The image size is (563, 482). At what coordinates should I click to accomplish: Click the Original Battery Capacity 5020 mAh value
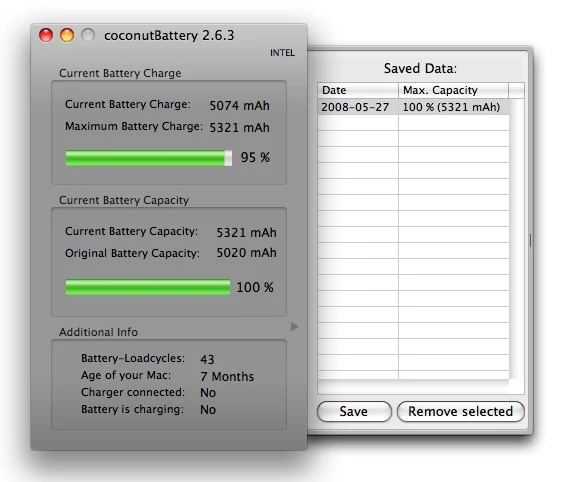tap(246, 253)
